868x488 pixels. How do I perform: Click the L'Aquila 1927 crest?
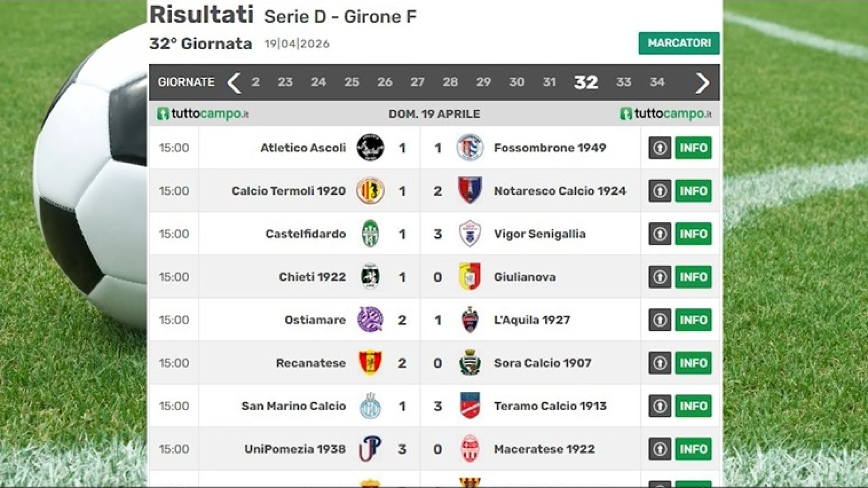(x=470, y=319)
